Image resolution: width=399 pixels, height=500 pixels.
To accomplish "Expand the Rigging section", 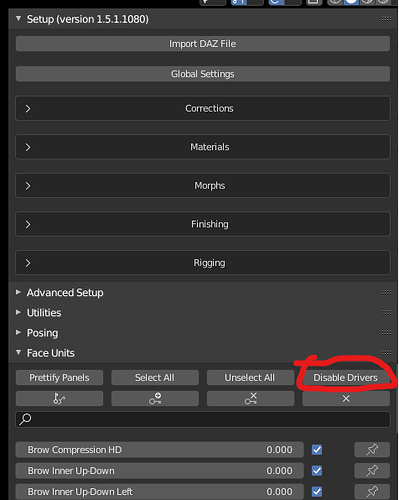I will click(x=203, y=263).
